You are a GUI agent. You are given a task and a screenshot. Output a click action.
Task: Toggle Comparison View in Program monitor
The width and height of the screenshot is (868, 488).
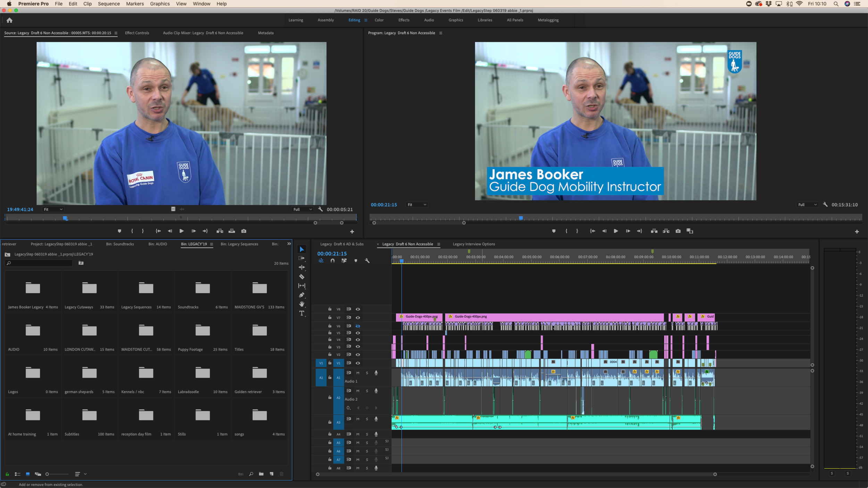690,231
